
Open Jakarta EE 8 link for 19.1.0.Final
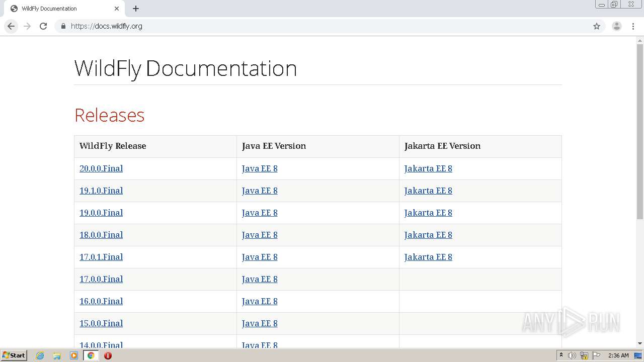(x=428, y=191)
